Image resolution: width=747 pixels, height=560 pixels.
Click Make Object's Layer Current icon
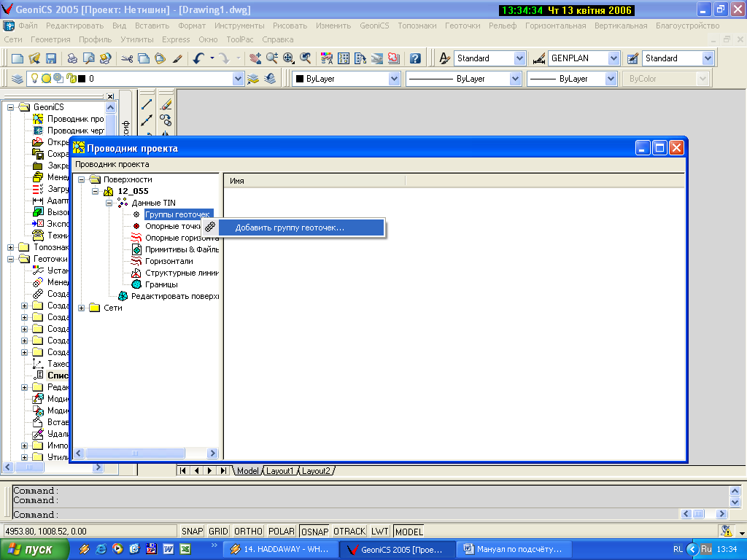(253, 79)
